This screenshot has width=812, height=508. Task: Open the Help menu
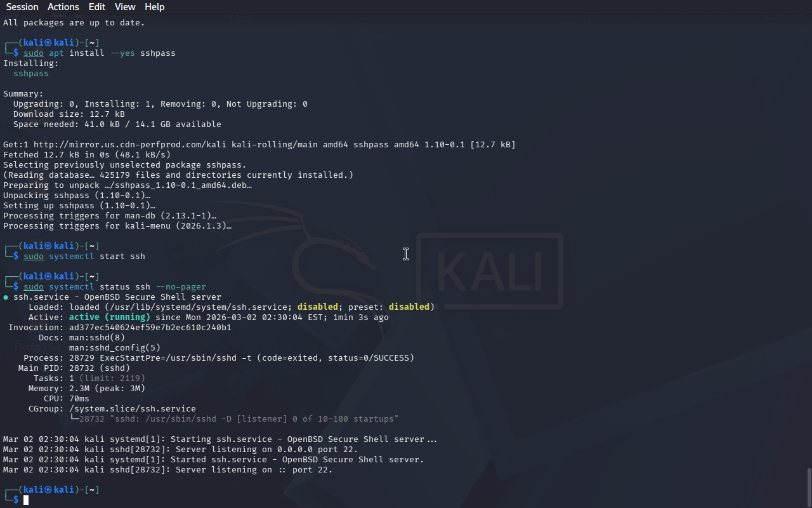click(x=154, y=7)
